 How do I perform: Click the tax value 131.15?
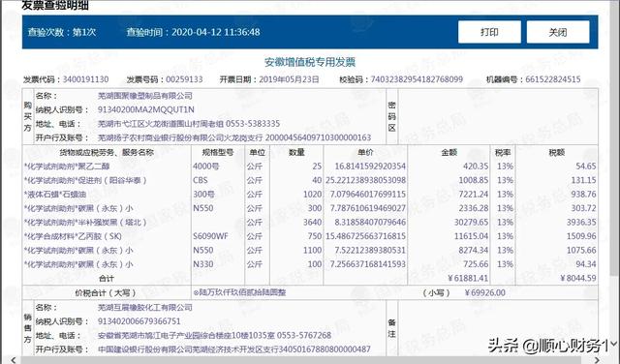tap(583, 180)
